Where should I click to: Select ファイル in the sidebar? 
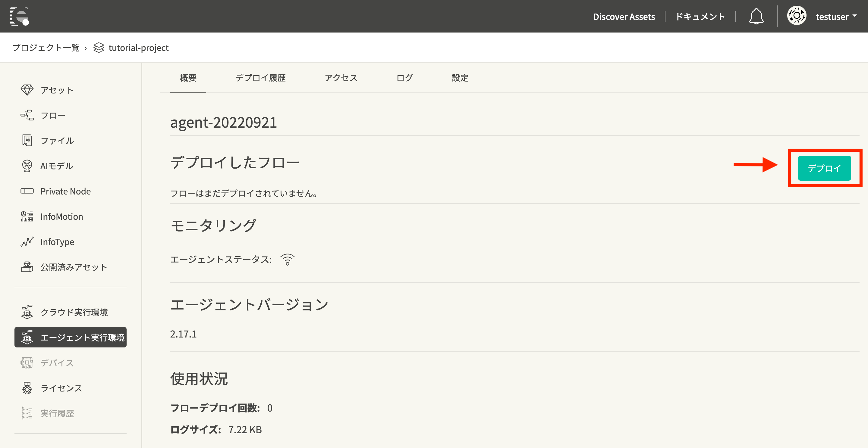pyautogui.click(x=71, y=140)
